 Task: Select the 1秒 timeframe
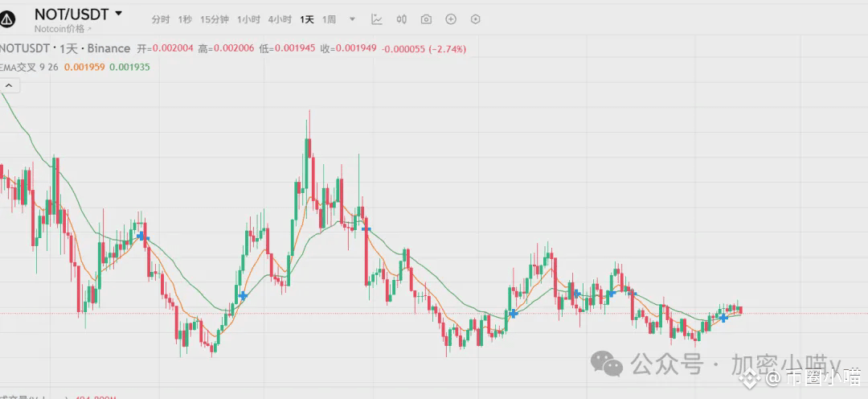tap(185, 19)
